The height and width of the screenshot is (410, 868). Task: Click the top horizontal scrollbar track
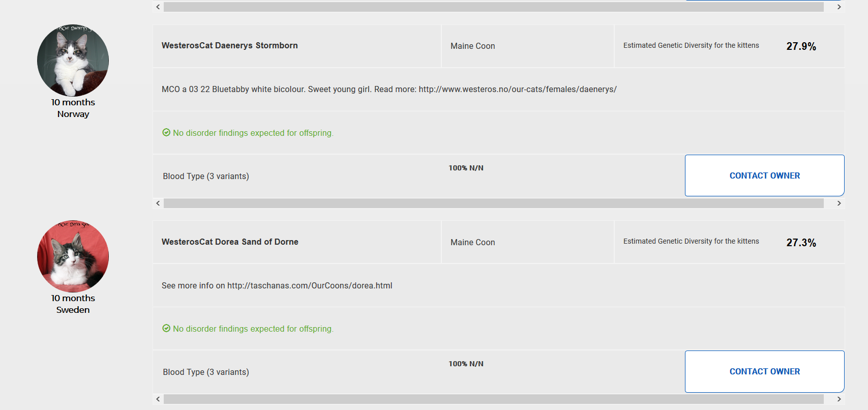coord(493,7)
